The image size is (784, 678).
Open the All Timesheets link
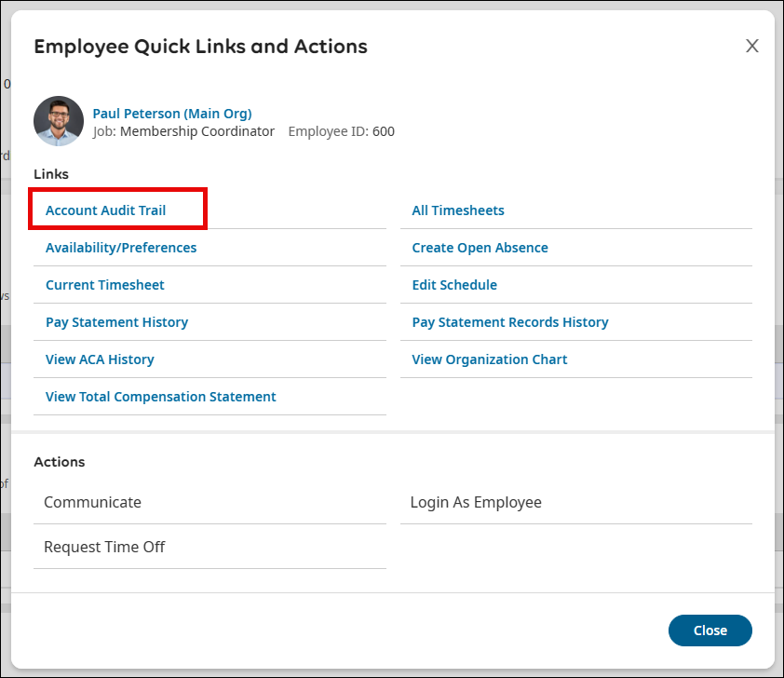pos(458,210)
